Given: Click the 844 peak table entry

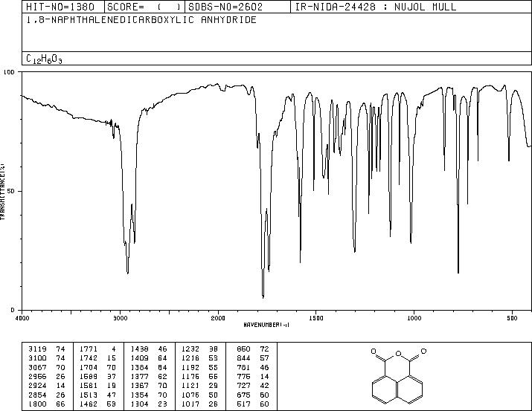Looking at the screenshot, I should (x=253, y=358).
